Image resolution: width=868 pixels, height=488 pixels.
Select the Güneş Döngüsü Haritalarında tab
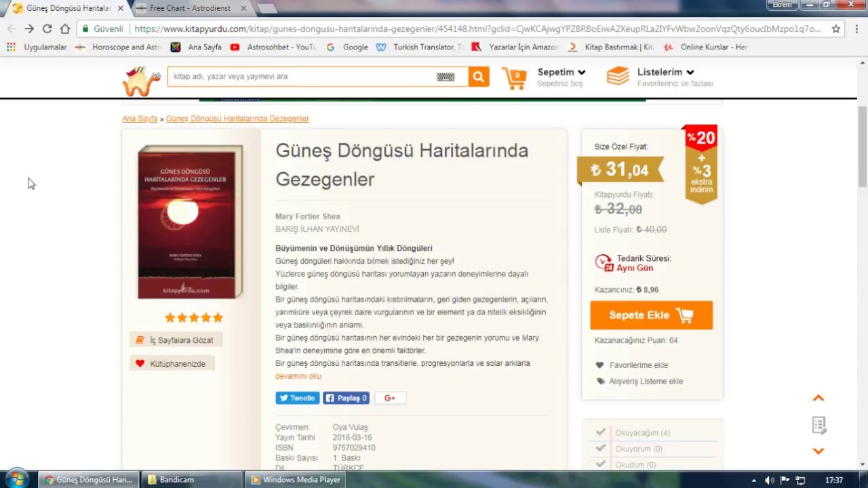pos(68,8)
